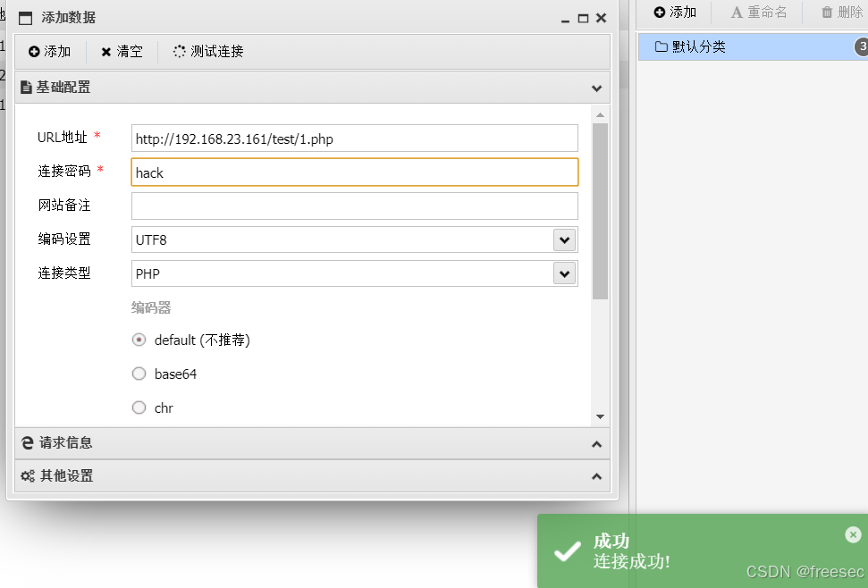Click the 请求信息 browser icon
Screen dimensions: 868x588
[28, 442]
